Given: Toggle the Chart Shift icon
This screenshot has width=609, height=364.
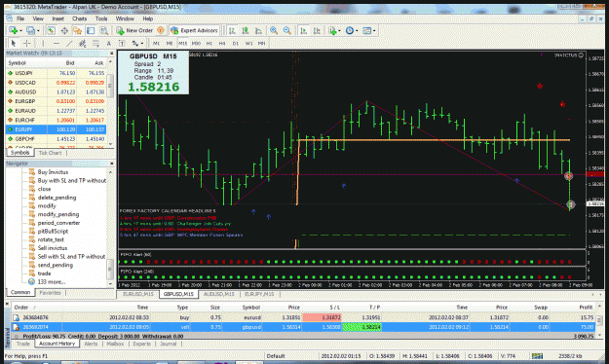Looking at the screenshot, I should (317, 30).
